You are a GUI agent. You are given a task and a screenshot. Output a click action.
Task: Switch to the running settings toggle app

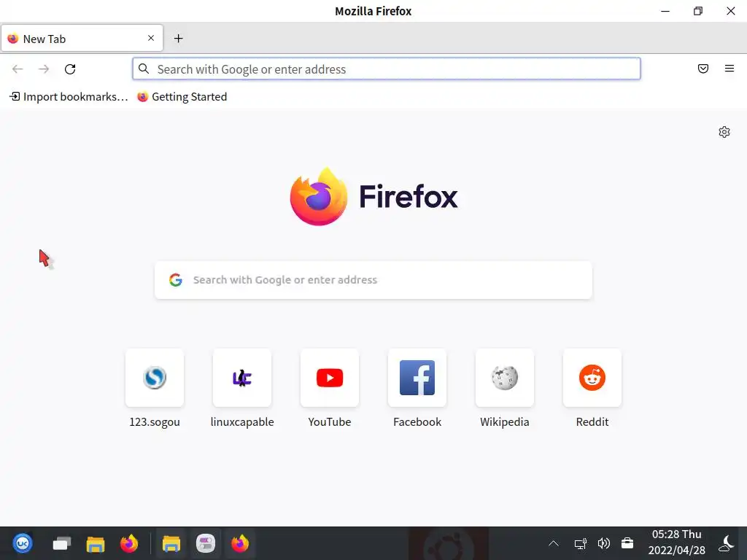coord(206,543)
